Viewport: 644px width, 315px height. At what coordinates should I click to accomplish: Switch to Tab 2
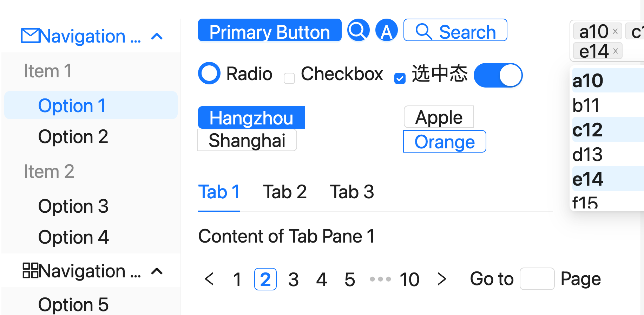pos(285,192)
